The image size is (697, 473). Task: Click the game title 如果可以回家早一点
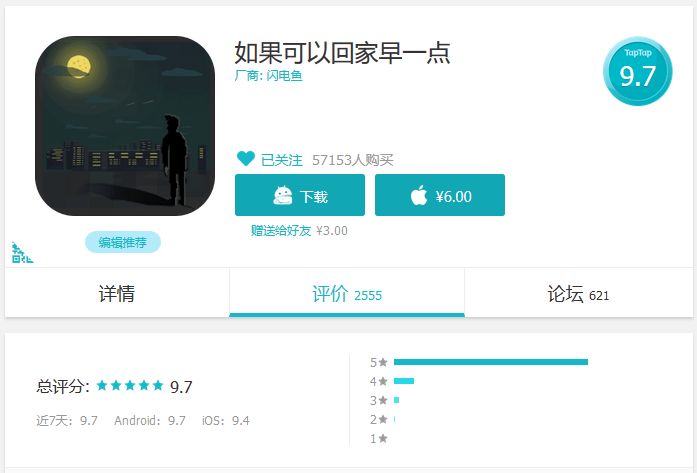pyautogui.click(x=342, y=52)
